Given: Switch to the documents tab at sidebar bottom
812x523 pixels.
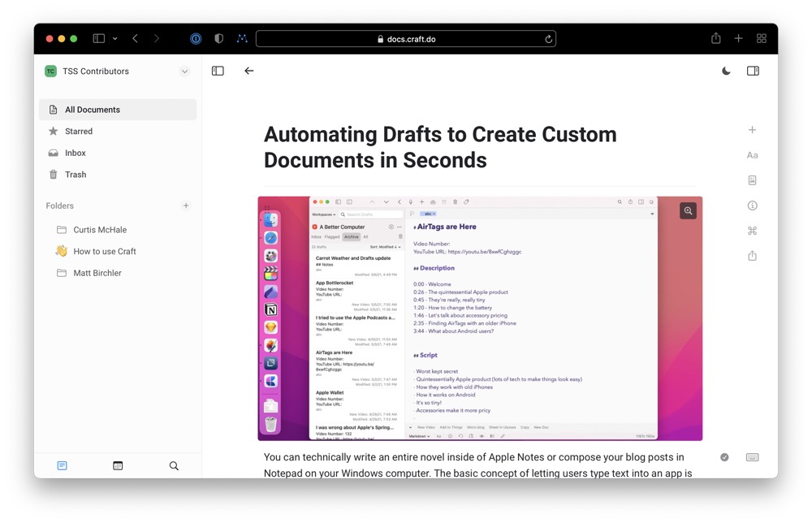Looking at the screenshot, I should (63, 465).
